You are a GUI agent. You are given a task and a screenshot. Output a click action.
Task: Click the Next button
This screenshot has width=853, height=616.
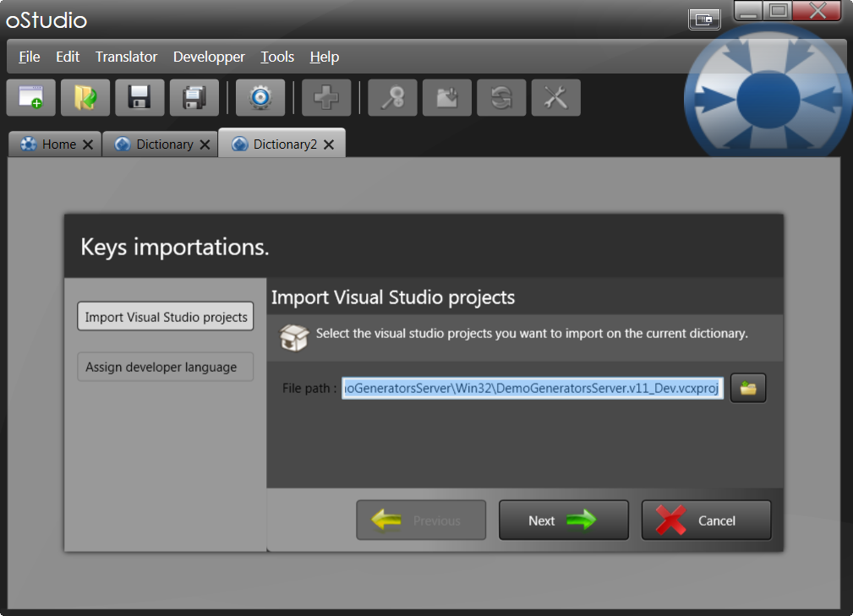tap(564, 521)
